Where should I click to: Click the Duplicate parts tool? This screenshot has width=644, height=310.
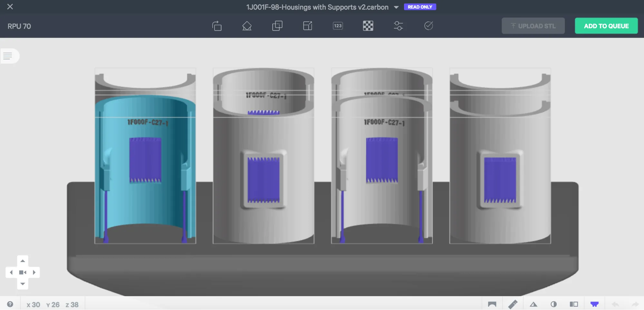[x=277, y=26]
